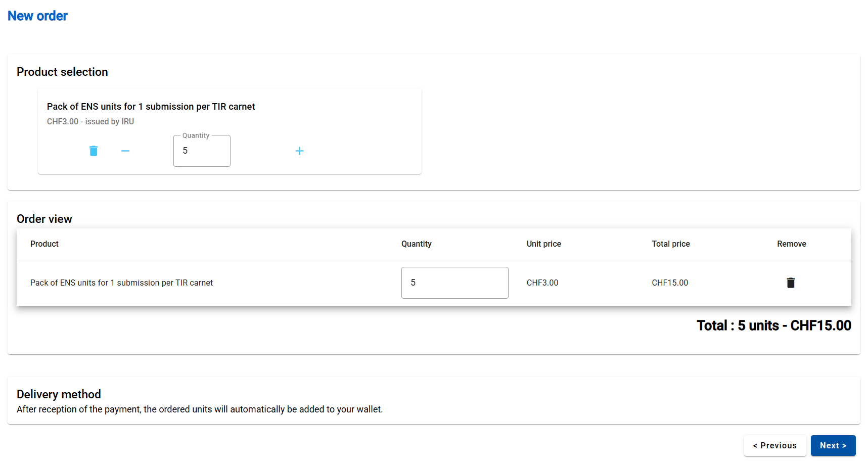Remove the order row using black trash icon
The image size is (868, 464).
click(x=791, y=283)
